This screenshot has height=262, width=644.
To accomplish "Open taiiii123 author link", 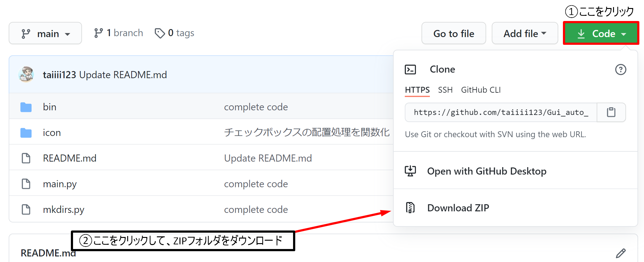I will [59, 75].
